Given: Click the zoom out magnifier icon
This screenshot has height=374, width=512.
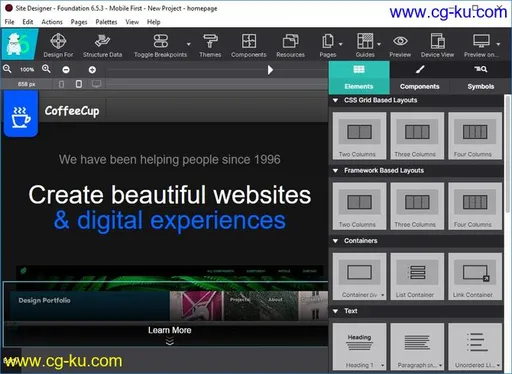Looking at the screenshot, I should click(x=7, y=69).
